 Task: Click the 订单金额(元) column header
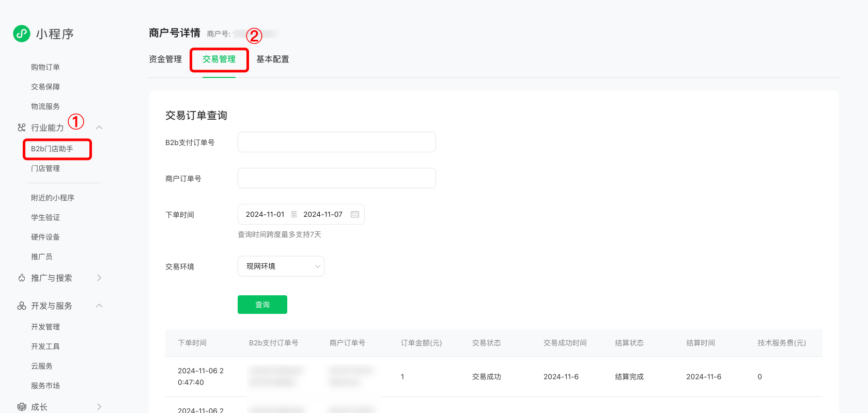pyautogui.click(x=422, y=343)
